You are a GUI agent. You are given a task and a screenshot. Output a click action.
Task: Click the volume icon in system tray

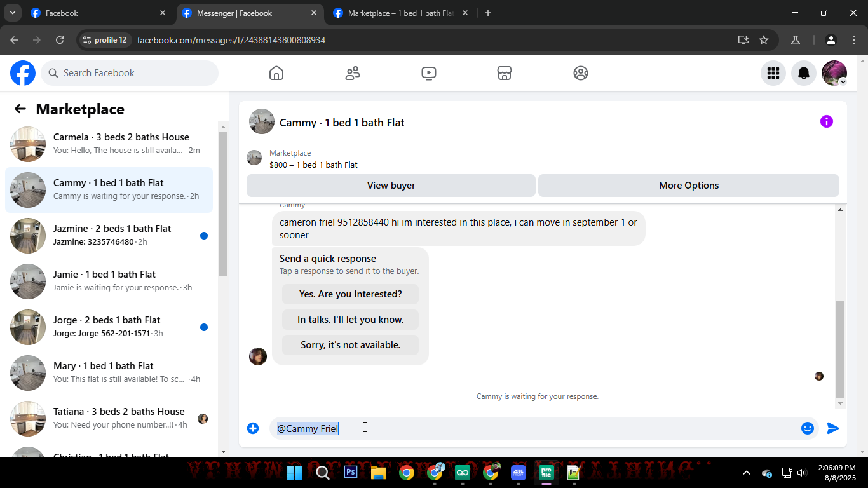pyautogui.click(x=801, y=473)
